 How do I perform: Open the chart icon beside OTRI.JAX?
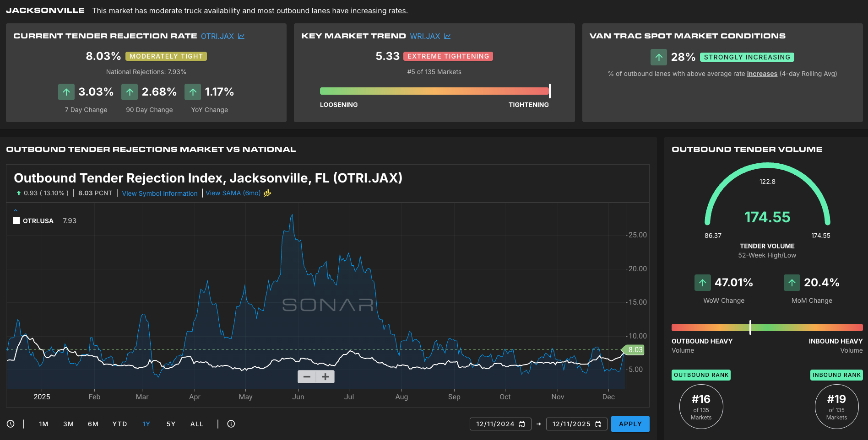(x=241, y=36)
